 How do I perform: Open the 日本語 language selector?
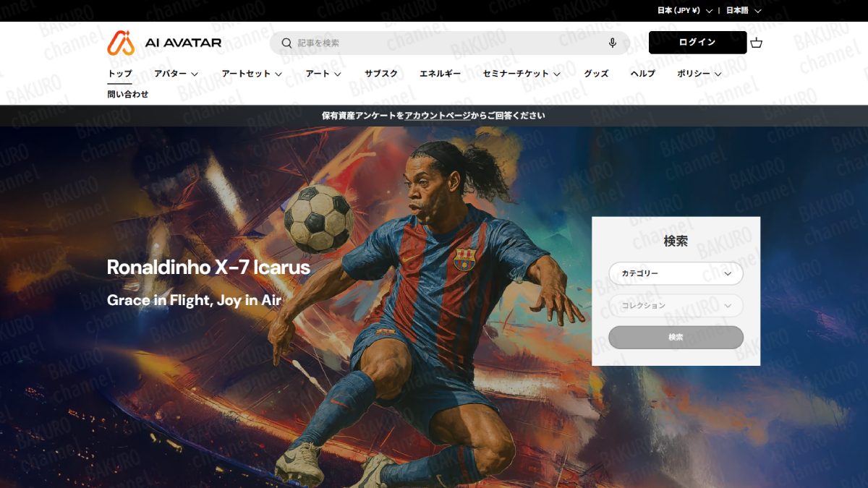point(744,11)
